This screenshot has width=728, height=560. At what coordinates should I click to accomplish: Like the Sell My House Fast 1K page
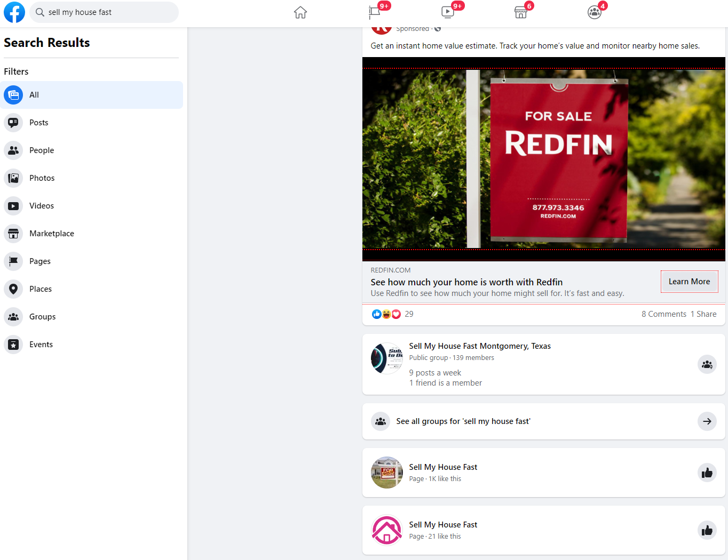point(707,473)
